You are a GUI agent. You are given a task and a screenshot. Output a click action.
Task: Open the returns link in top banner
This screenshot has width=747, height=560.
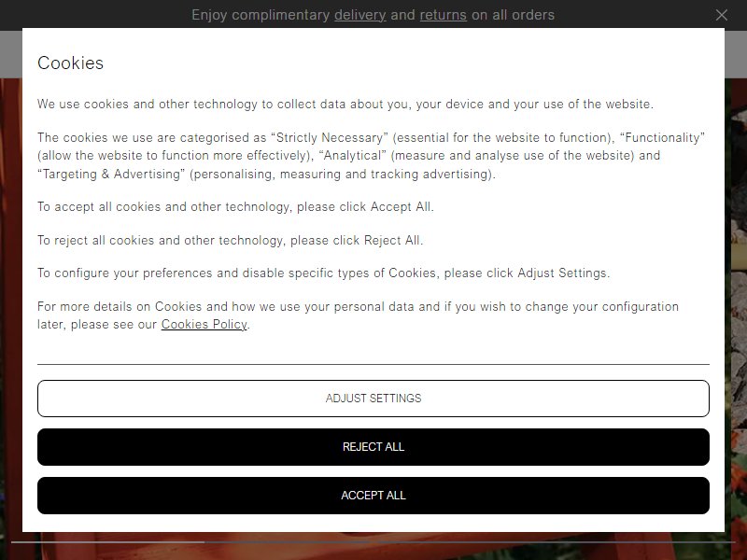point(443,15)
